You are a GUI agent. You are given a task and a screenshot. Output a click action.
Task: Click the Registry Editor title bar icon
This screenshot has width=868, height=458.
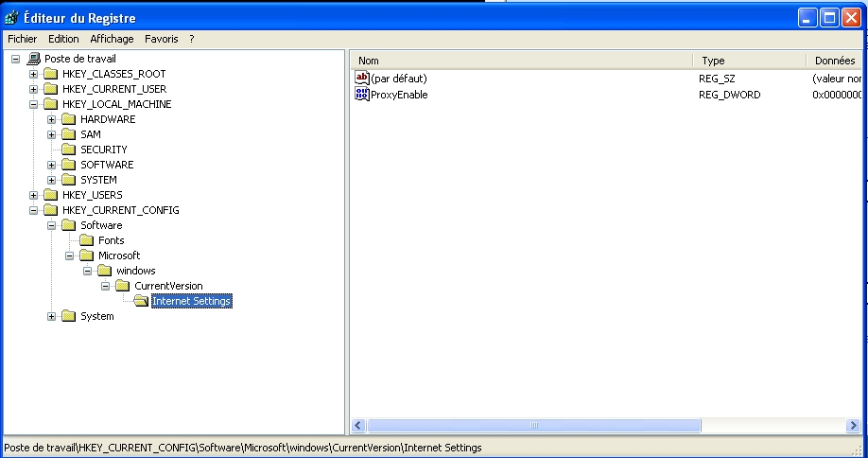pos(11,18)
